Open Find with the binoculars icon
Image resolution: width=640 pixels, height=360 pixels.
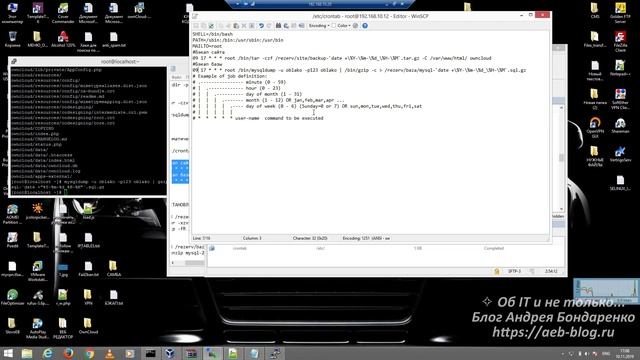(x=278, y=26)
